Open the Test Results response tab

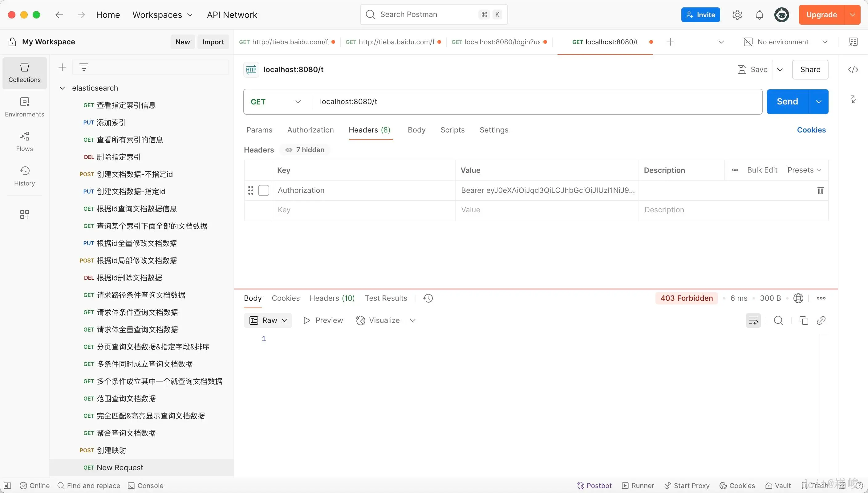click(386, 298)
